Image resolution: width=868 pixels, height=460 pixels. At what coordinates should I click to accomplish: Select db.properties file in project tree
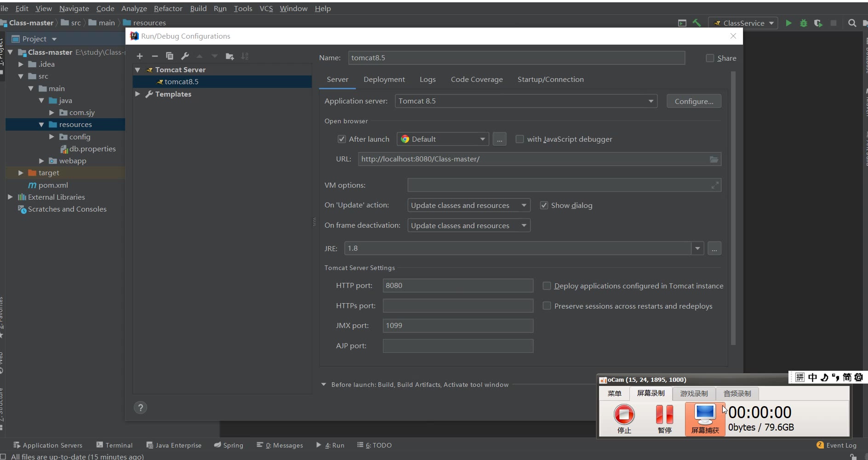click(x=88, y=149)
